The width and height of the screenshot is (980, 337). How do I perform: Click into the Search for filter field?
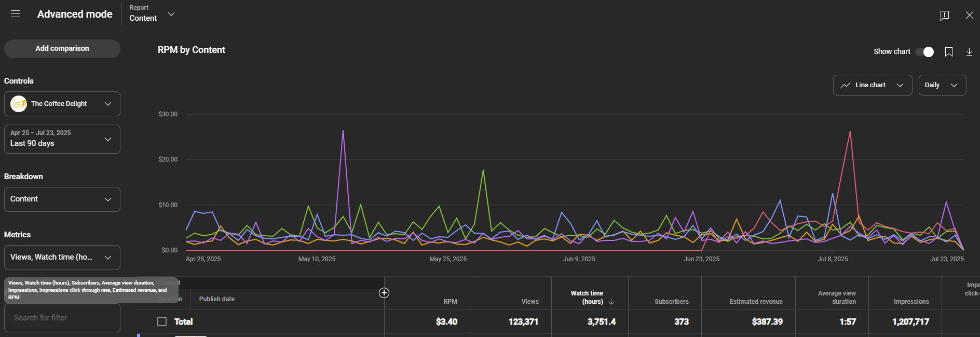[62, 318]
